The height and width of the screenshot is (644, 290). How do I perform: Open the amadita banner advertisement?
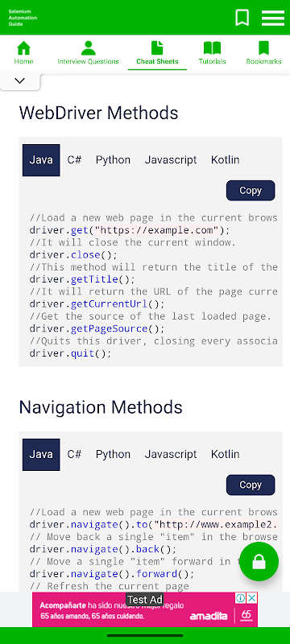pos(145,609)
